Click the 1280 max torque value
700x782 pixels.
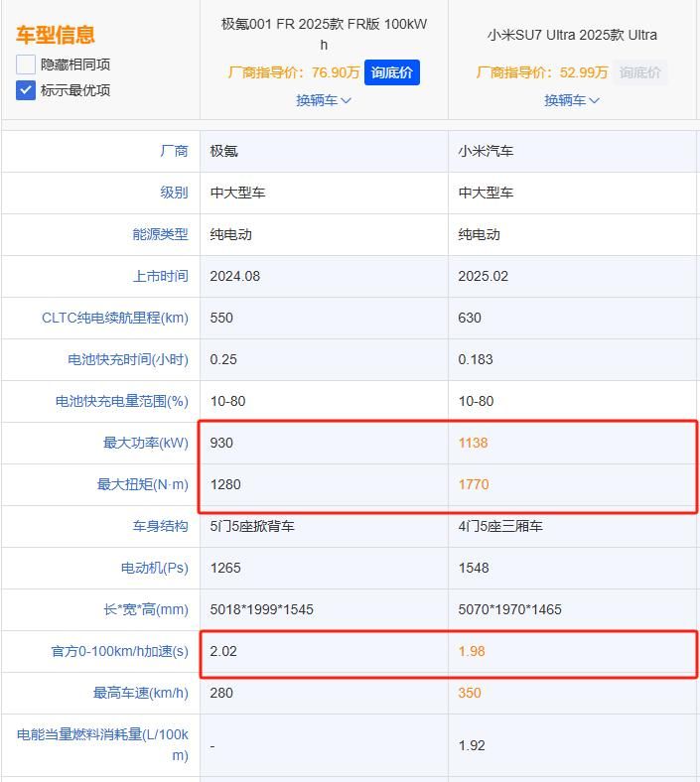(225, 484)
